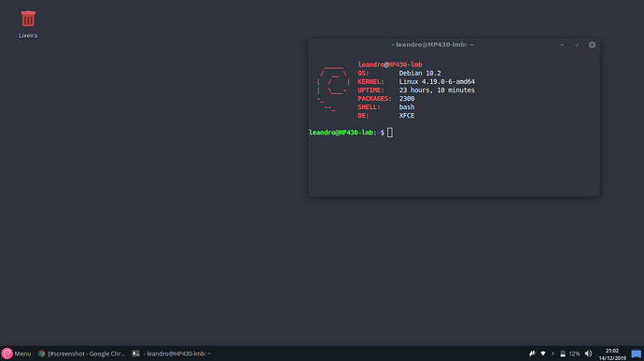
Task: Click the DE value 'XFCE'
Action: 407,116
